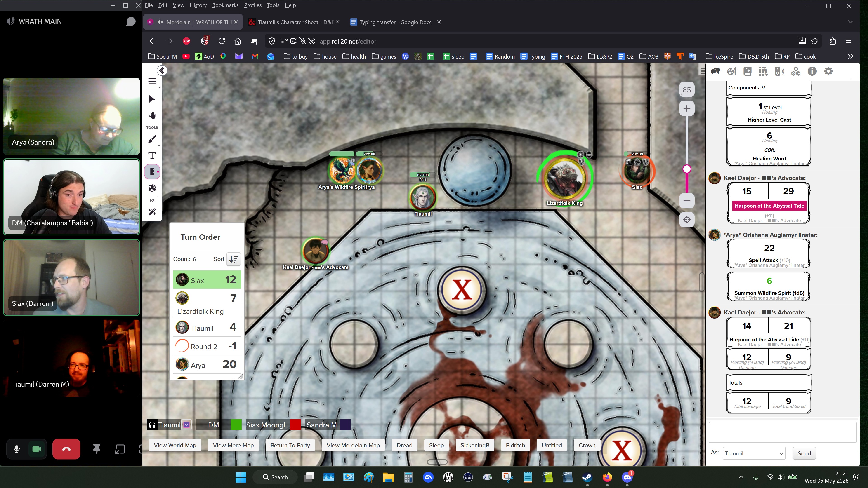Open the Profiles menu
This screenshot has height=488, width=868.
click(253, 5)
